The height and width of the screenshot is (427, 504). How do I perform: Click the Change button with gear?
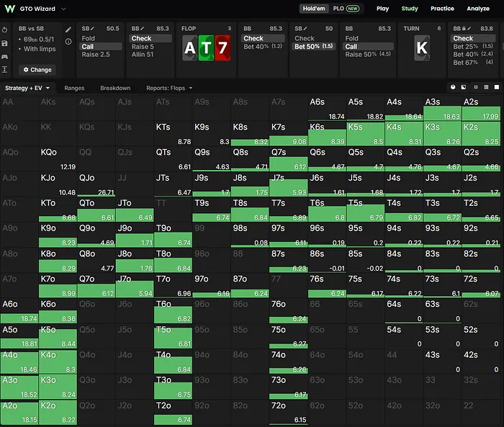[x=37, y=70]
